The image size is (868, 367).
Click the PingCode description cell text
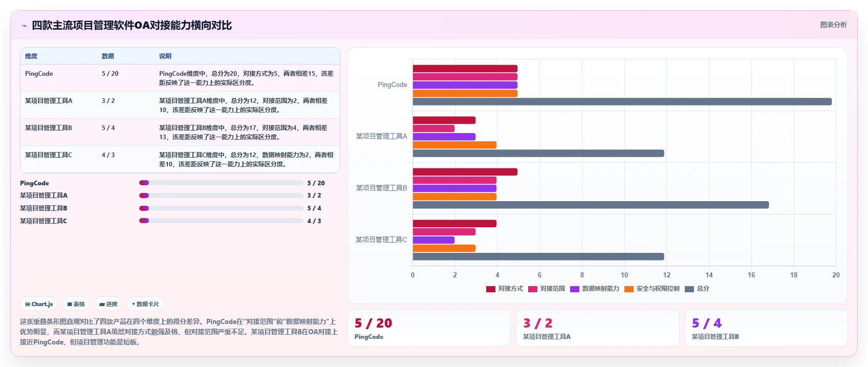click(x=246, y=78)
